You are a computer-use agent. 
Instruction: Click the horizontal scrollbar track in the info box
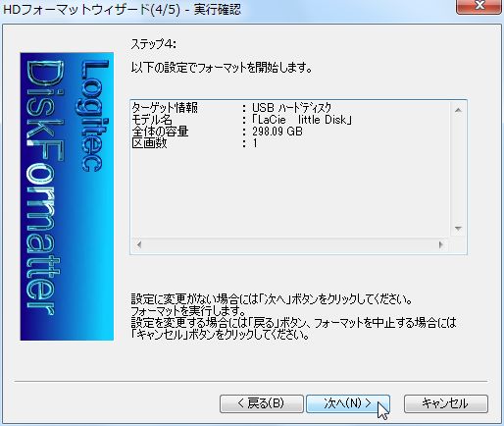coord(290,244)
